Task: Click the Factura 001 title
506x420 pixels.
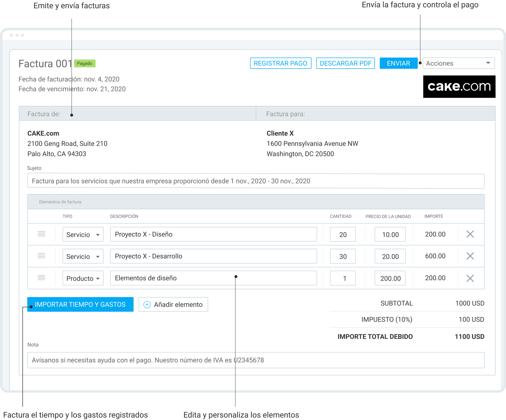Action: point(45,64)
